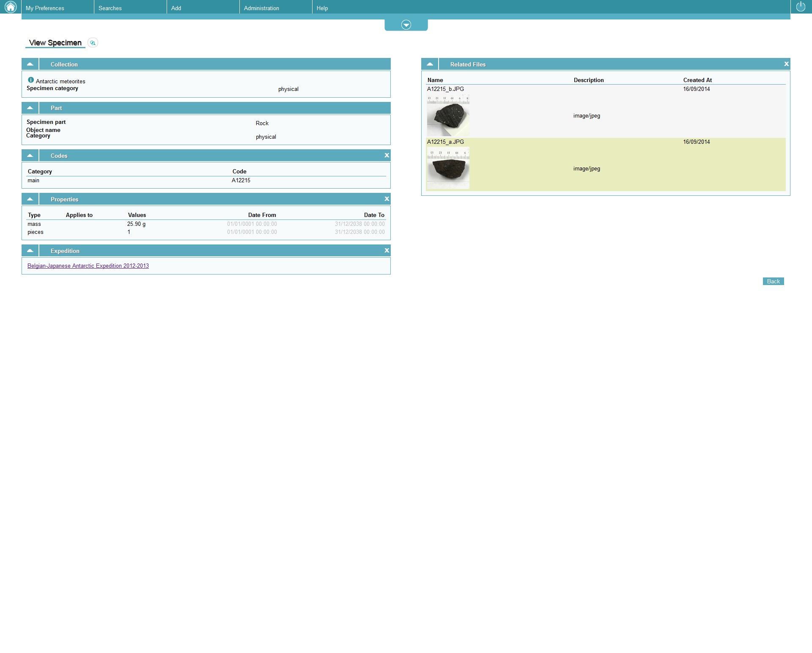Open Belgian-Japanese Antarctic Expedition 2012-2013 link
Viewport: 812px width, 653px height.
(x=88, y=266)
